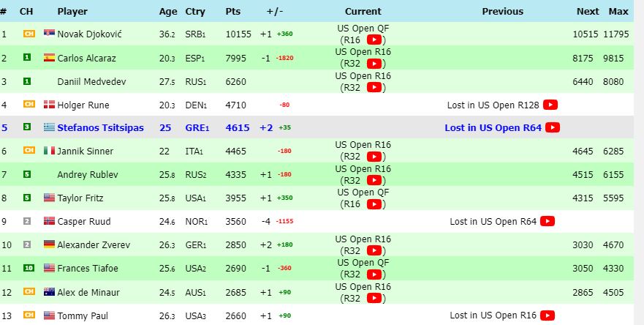Viewport: 644px width, 325px height.
Task: Click the orange CH badge in Jannik Sinner's row
Action: pyautogui.click(x=27, y=151)
